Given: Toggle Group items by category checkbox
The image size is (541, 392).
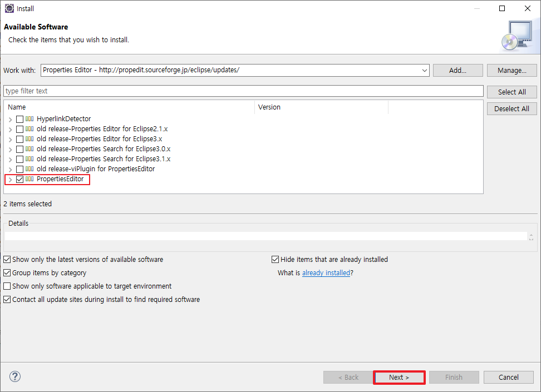Looking at the screenshot, I should [x=7, y=272].
